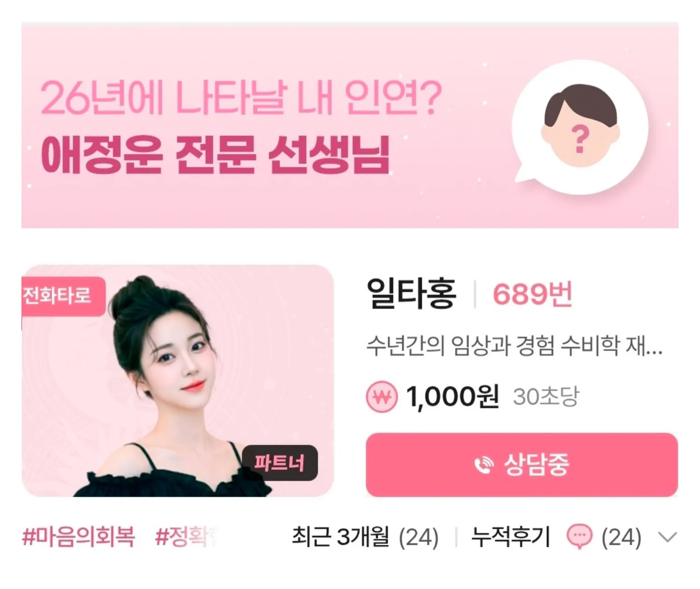
Task: Click the cumulative review count (24)
Action: (621, 537)
